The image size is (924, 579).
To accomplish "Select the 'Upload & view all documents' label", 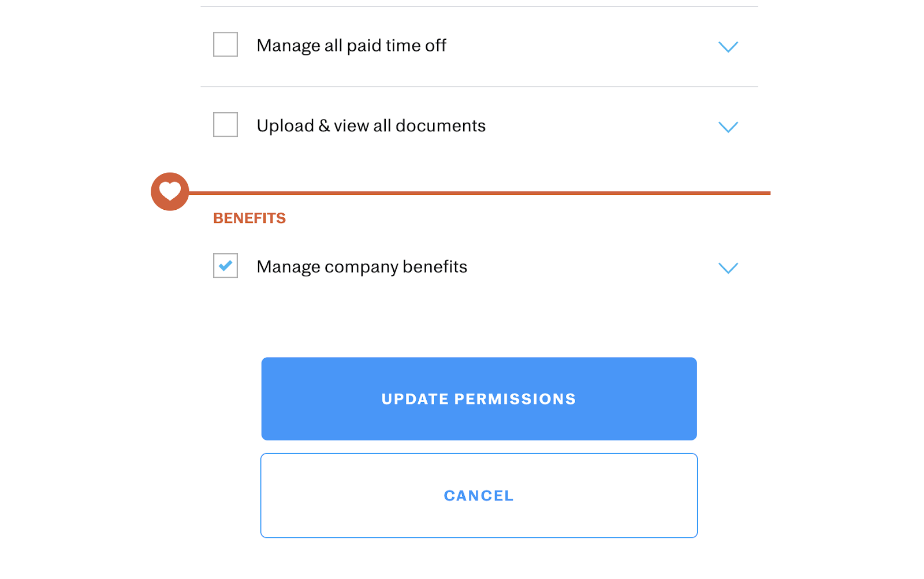I will 371,126.
